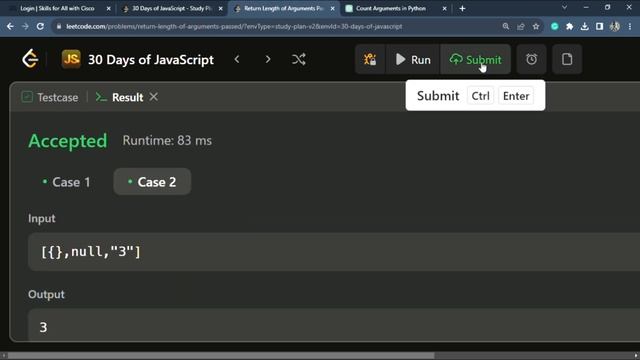Click the horizontal scrollbar at bottom
Screen dimensions: 640x360
220,356
